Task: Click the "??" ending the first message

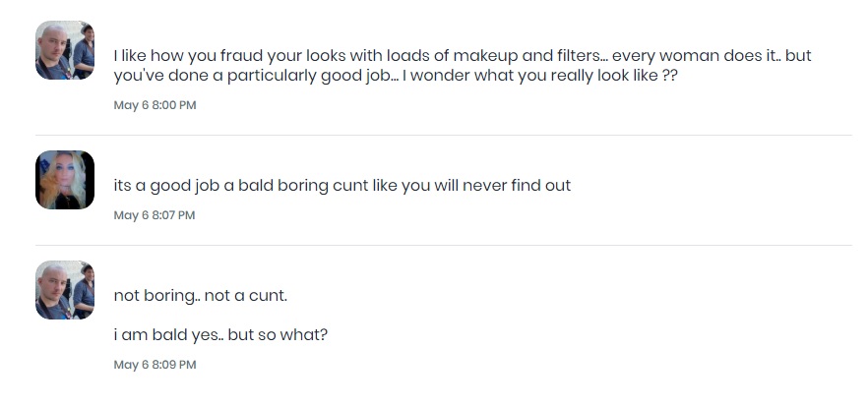Action: [669, 76]
